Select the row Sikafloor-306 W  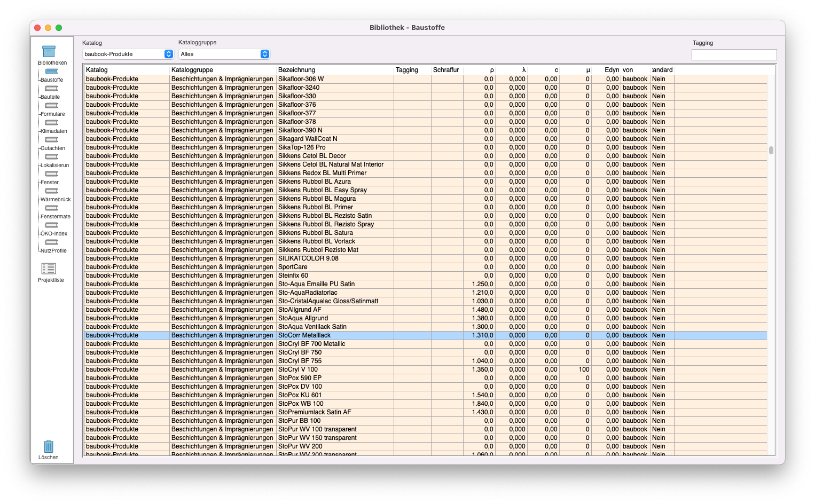[x=426, y=79]
